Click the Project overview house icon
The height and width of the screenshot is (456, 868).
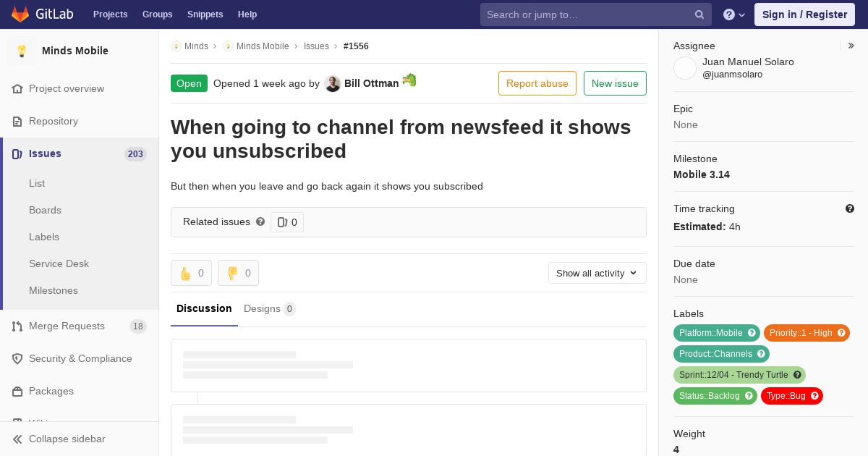coord(17,89)
